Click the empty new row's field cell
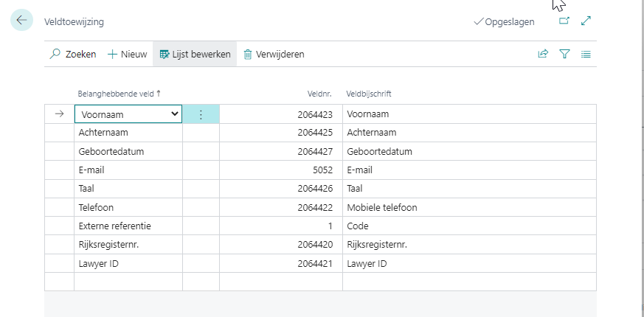This screenshot has height=317, width=644. click(x=128, y=282)
